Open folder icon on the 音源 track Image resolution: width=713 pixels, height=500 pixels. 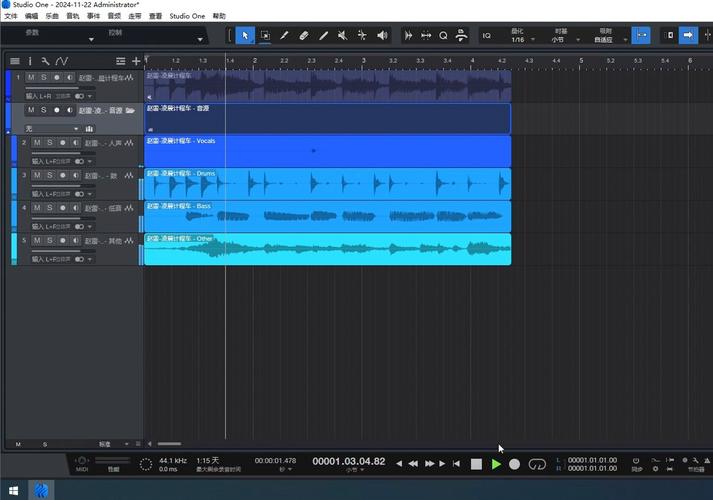pos(130,110)
